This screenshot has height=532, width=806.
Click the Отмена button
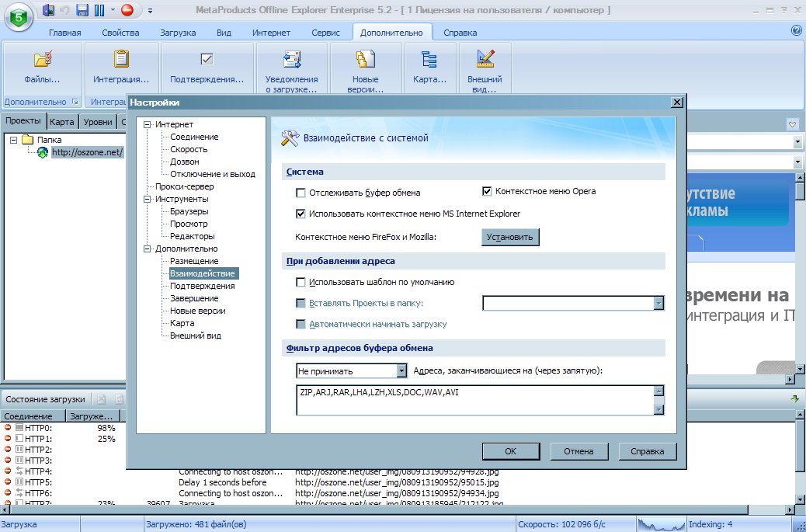click(x=578, y=451)
